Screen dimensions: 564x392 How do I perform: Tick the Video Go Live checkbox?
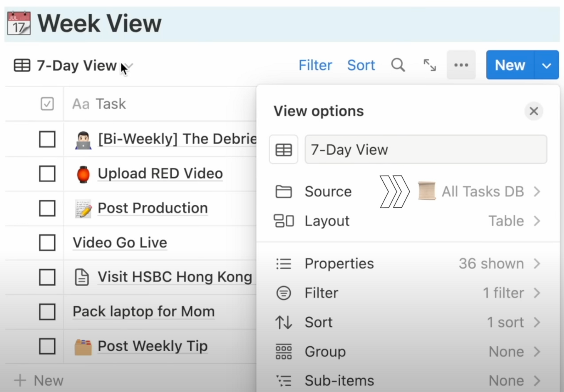[x=47, y=243]
